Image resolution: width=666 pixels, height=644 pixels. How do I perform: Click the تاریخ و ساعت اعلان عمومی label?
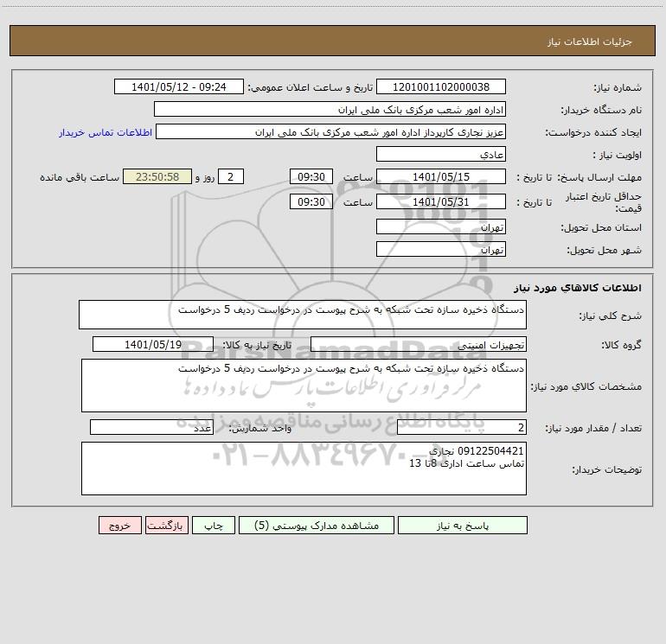[x=311, y=87]
